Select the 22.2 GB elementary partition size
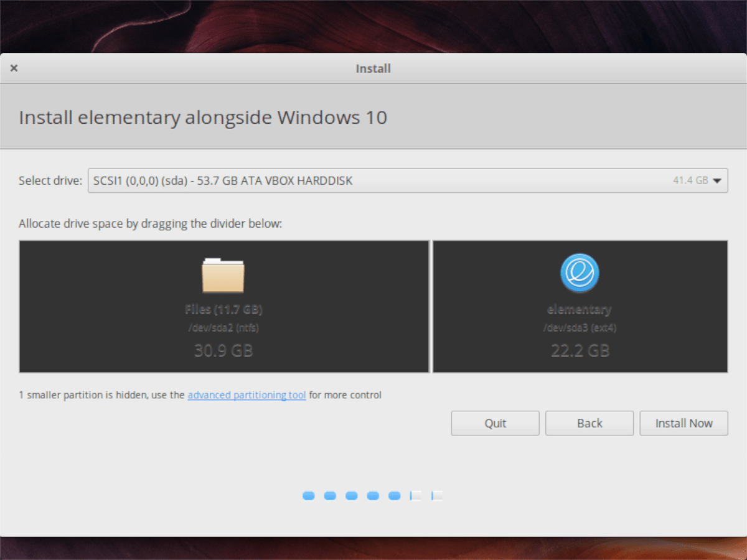 [580, 350]
